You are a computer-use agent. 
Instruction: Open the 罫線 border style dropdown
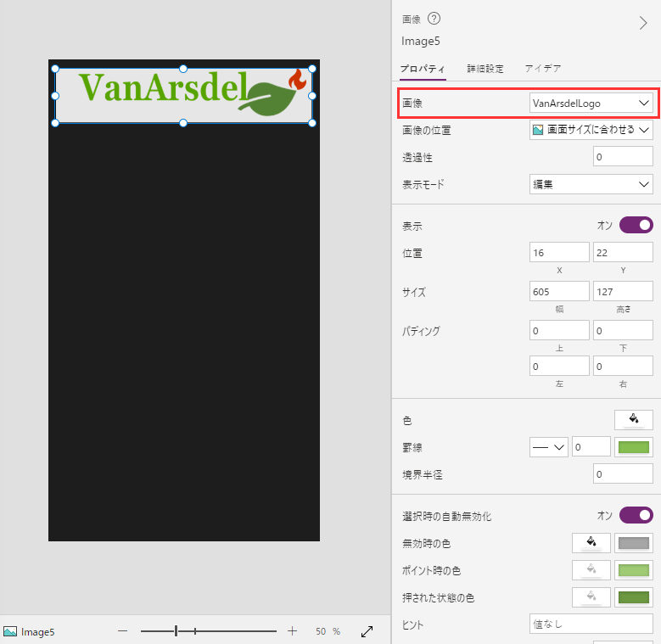[548, 447]
